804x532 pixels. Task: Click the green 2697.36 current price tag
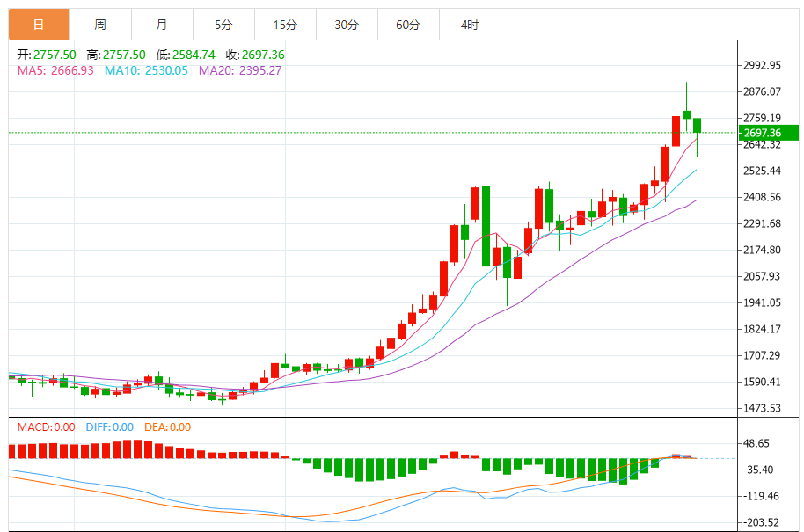point(768,133)
